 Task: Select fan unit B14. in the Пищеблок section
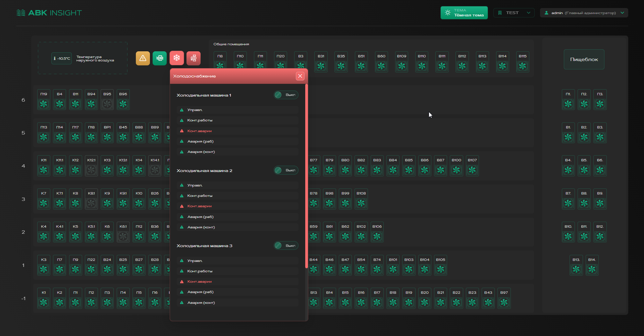click(x=592, y=265)
